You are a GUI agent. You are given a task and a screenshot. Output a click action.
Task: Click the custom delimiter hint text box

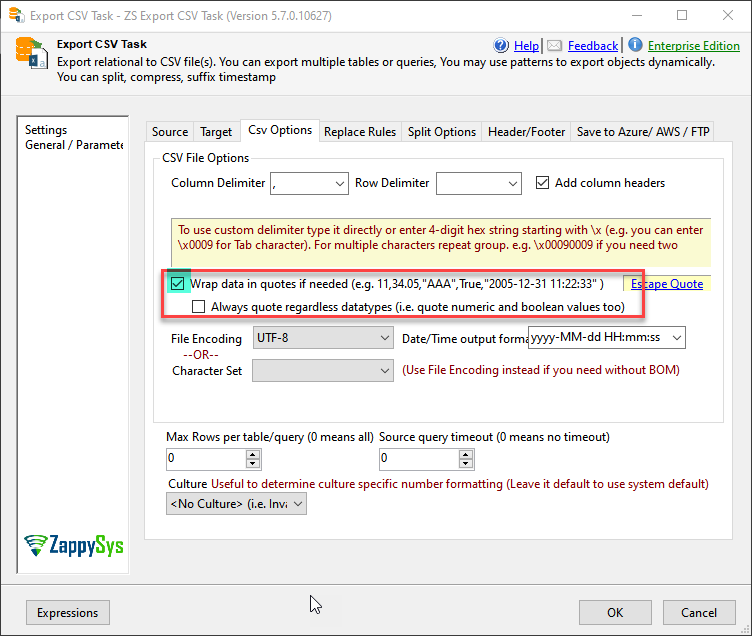[x=441, y=243]
